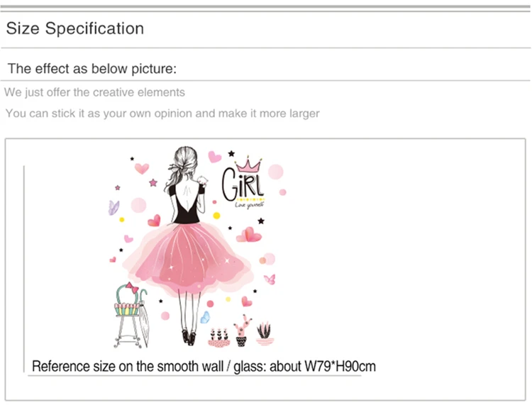
Task: Click the folded umbrella beside the stool
Action: (x=144, y=318)
